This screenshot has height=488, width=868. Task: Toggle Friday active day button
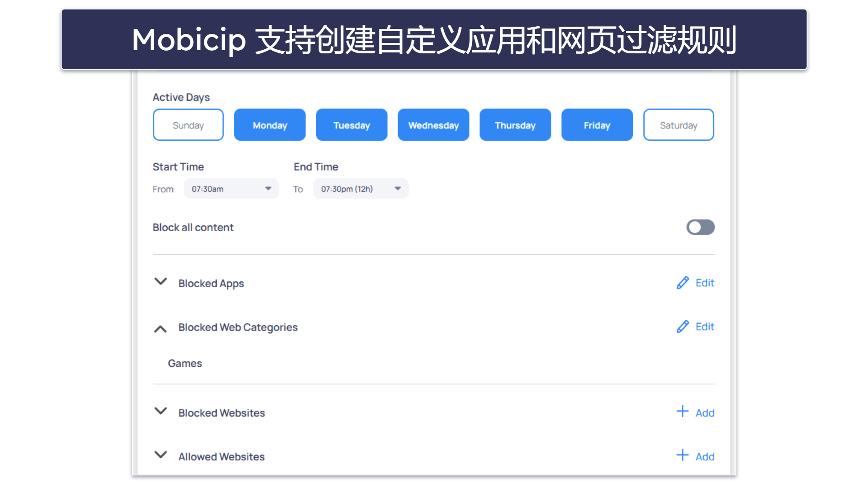click(597, 125)
